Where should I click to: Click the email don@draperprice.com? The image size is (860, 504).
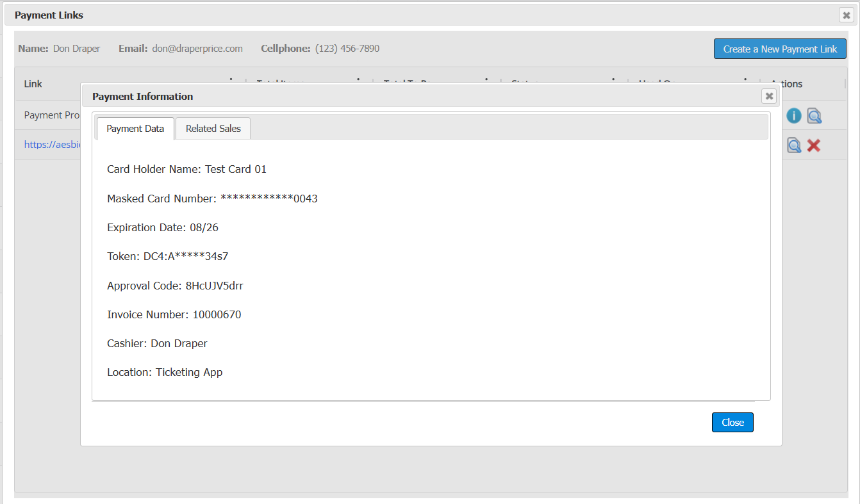(197, 49)
